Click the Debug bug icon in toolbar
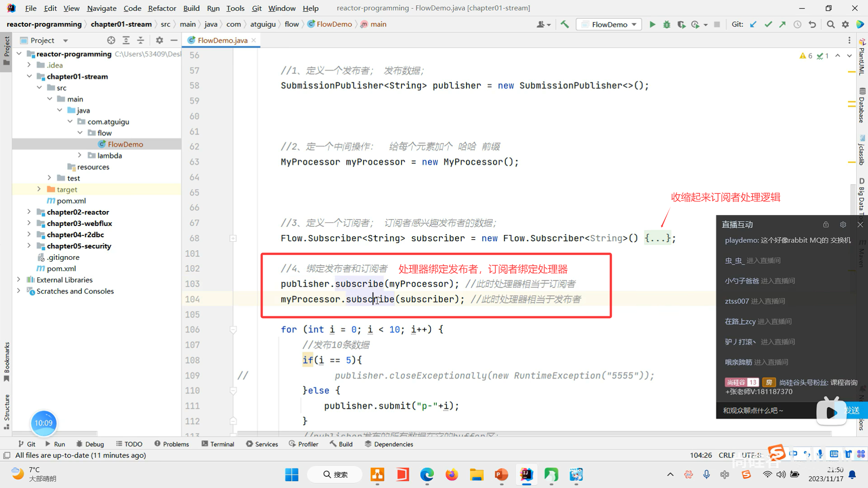 (x=666, y=24)
